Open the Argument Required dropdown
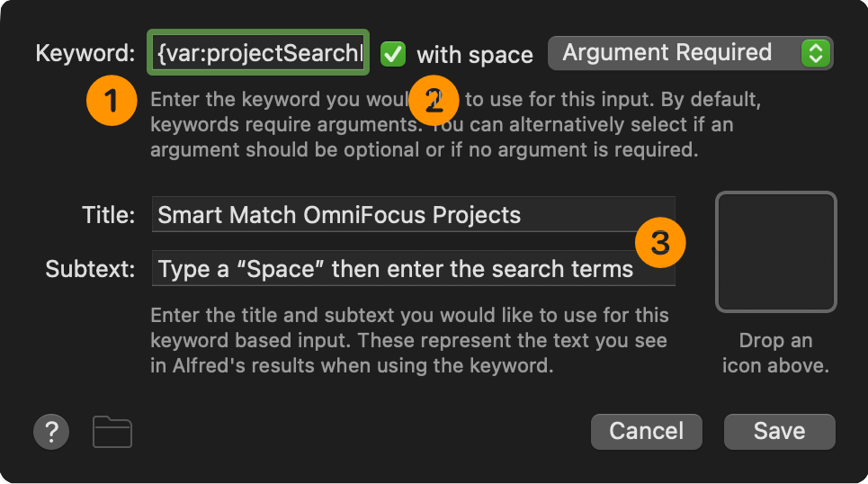 point(690,53)
